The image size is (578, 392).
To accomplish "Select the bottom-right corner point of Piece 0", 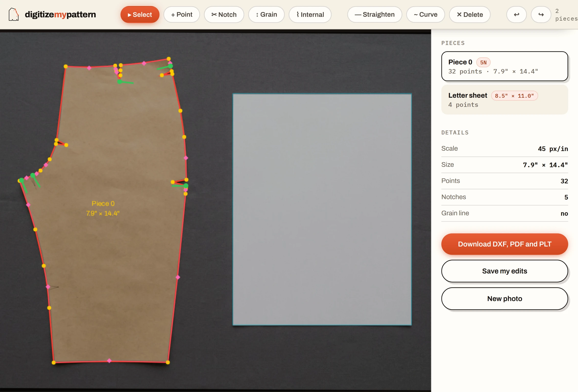I will coord(168,362).
